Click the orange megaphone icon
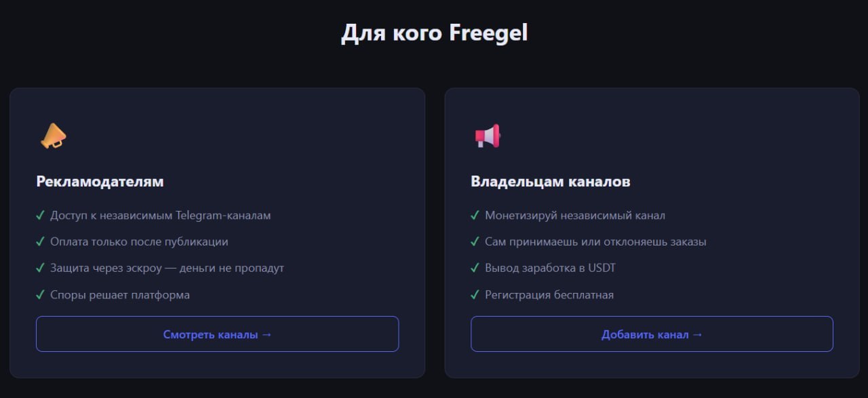Viewport: 868px width, 398px height. [x=53, y=136]
